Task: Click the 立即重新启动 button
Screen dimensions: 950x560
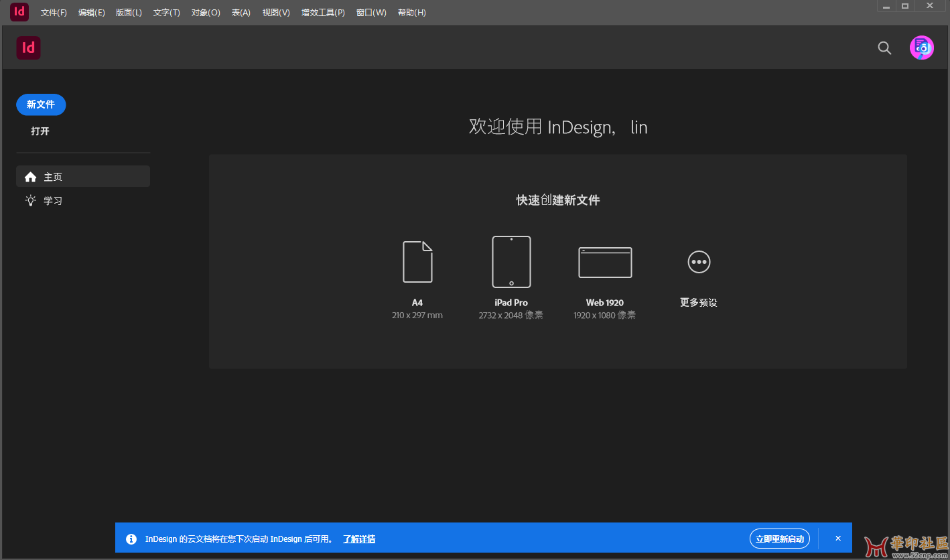Action: [x=780, y=539]
